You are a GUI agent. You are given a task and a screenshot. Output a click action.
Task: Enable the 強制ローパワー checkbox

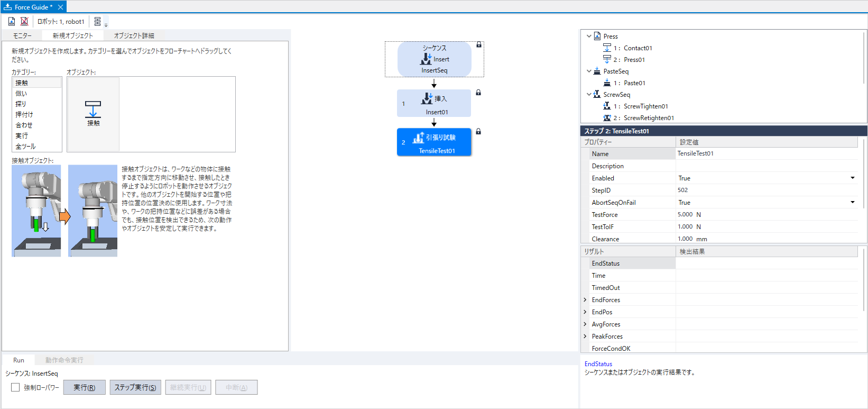click(15, 387)
